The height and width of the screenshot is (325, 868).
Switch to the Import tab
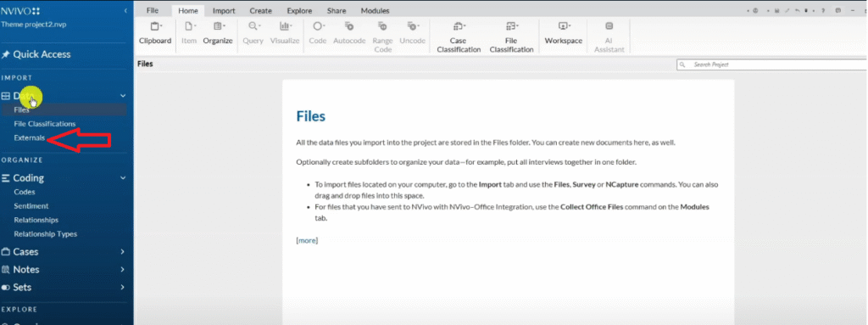(224, 10)
